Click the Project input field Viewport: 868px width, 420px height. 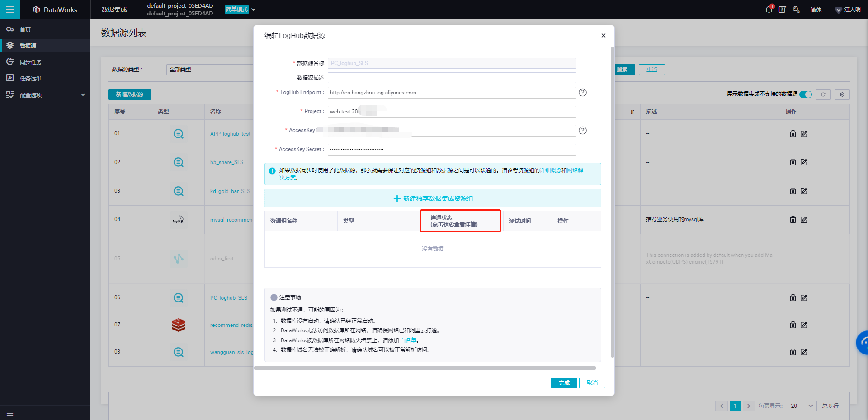tap(452, 112)
